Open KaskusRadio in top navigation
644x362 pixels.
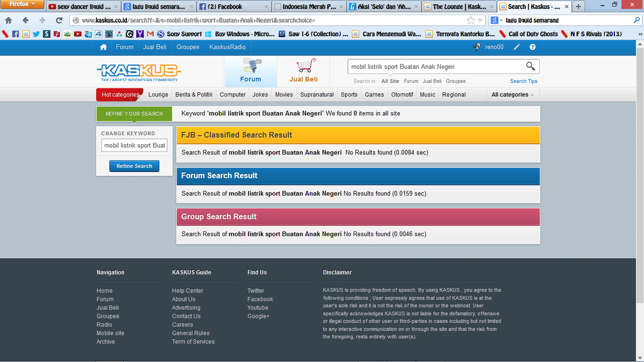[x=228, y=47]
